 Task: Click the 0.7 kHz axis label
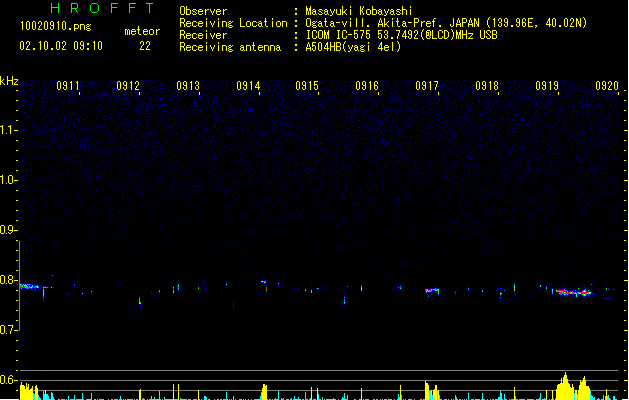tap(8, 330)
